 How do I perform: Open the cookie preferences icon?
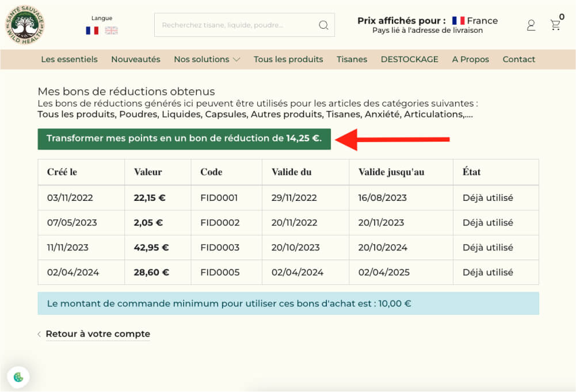[18, 377]
